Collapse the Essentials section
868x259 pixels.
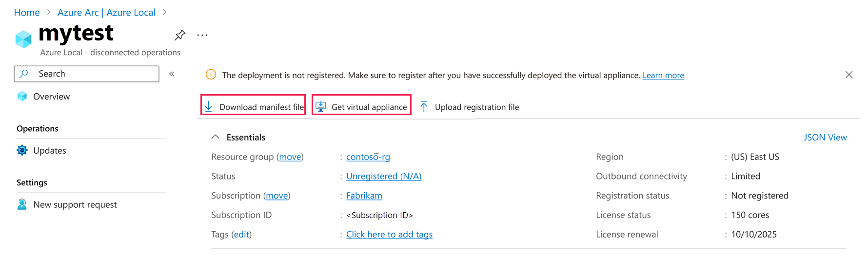(216, 138)
